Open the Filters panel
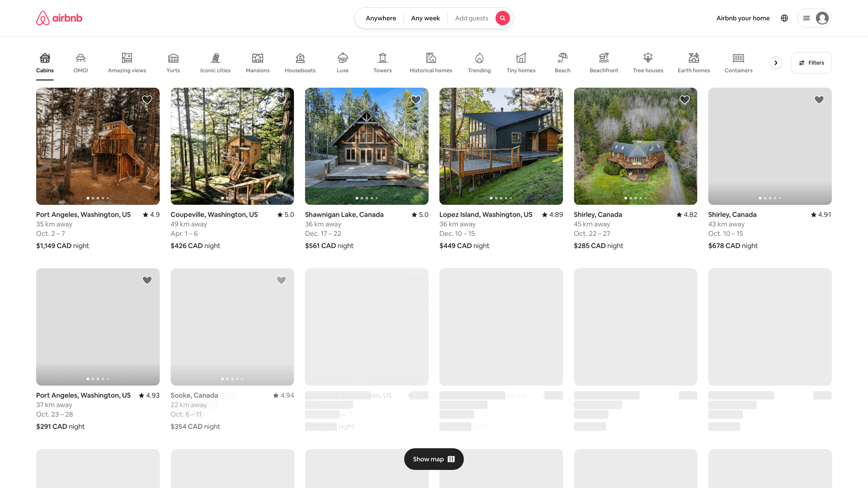 coord(811,63)
